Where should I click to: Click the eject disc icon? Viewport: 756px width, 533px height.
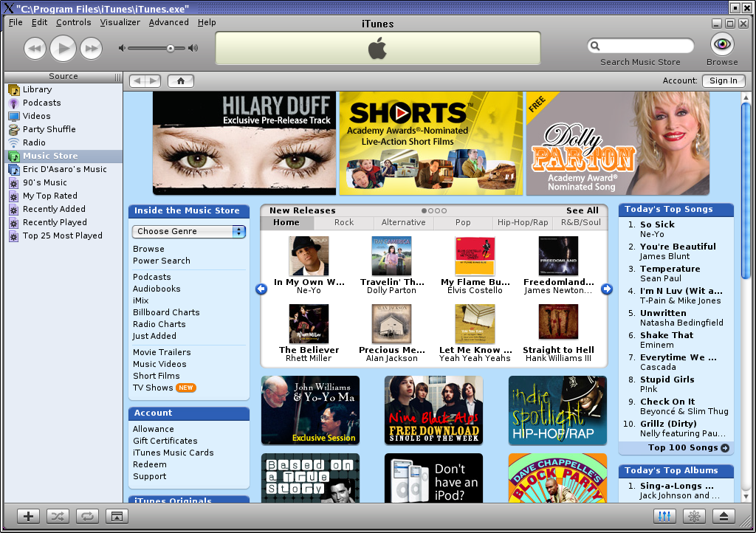coord(724,517)
